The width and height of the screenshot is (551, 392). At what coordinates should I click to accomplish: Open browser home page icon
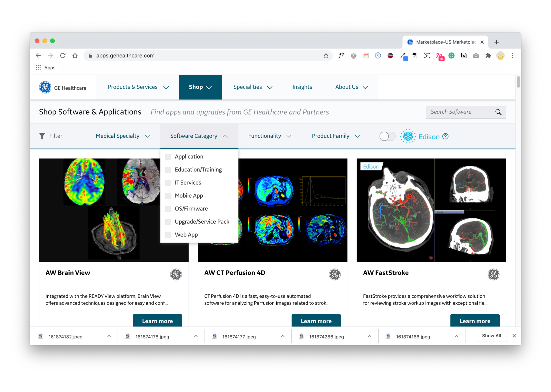(75, 56)
